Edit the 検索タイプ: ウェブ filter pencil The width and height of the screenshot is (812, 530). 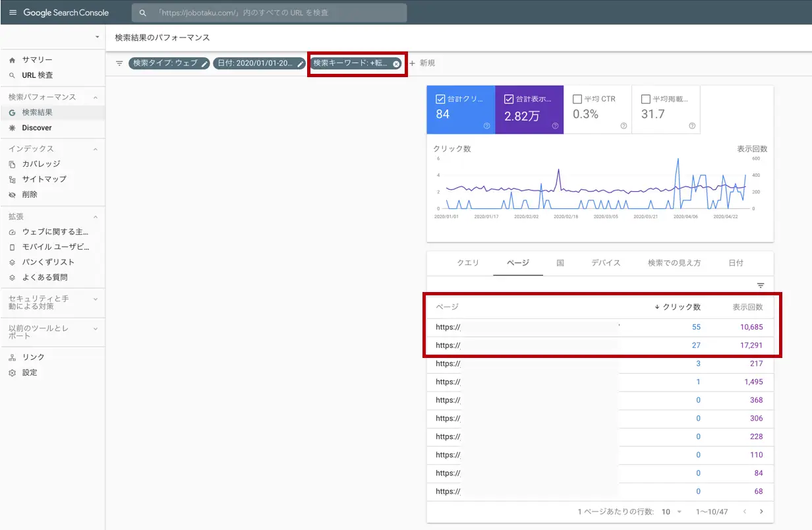click(204, 63)
